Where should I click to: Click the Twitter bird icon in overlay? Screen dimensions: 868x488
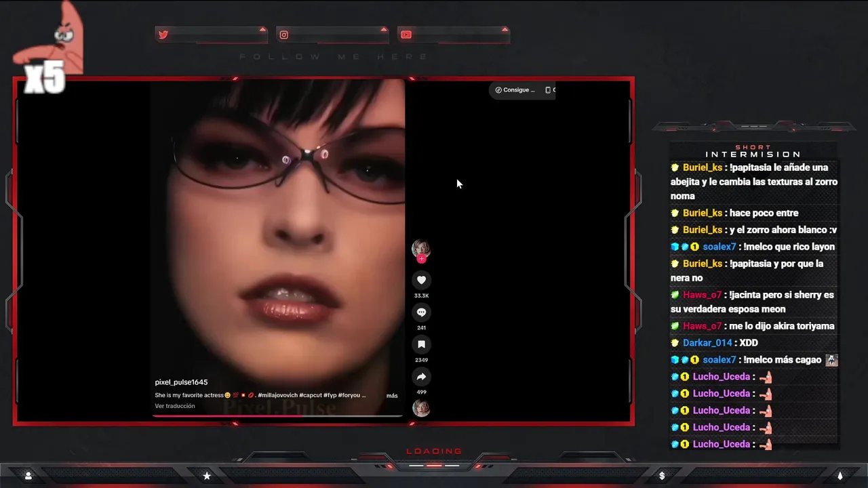coord(163,35)
